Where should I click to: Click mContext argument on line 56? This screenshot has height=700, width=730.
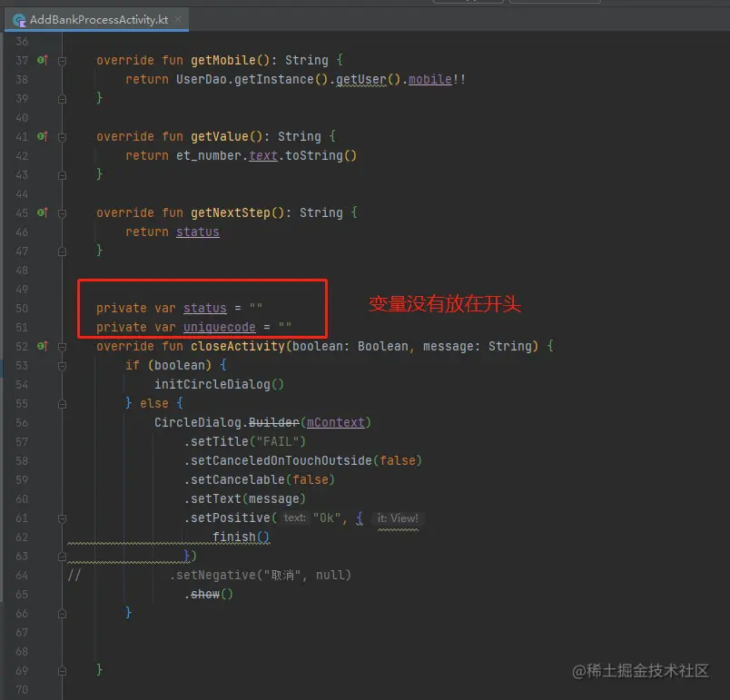(x=335, y=422)
